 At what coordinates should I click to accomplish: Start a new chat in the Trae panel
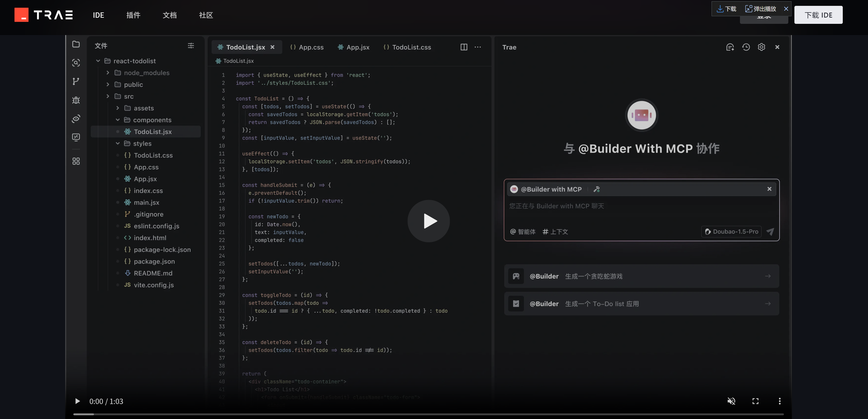730,47
